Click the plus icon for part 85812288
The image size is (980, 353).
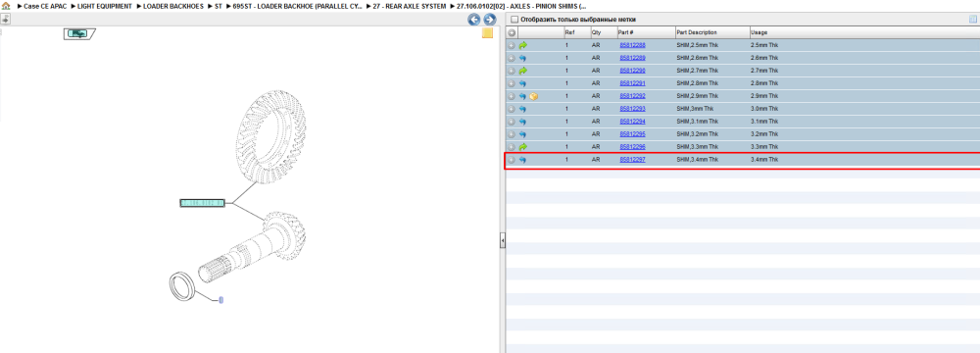pos(512,45)
